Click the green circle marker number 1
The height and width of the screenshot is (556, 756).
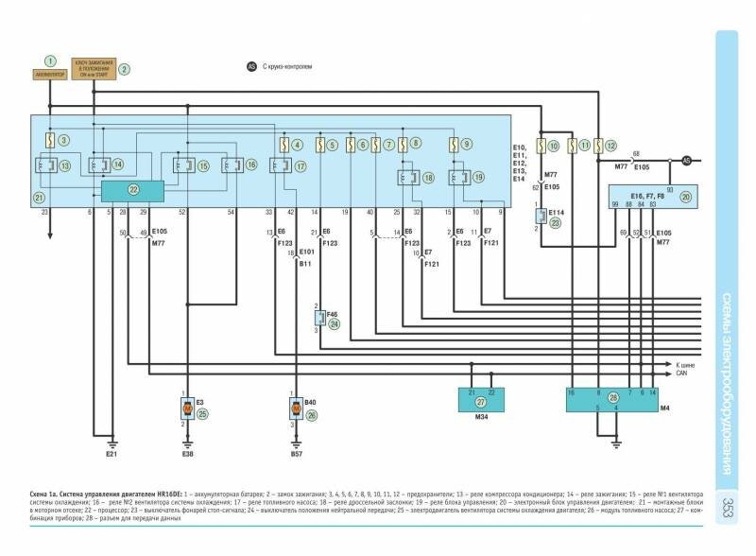(50, 61)
